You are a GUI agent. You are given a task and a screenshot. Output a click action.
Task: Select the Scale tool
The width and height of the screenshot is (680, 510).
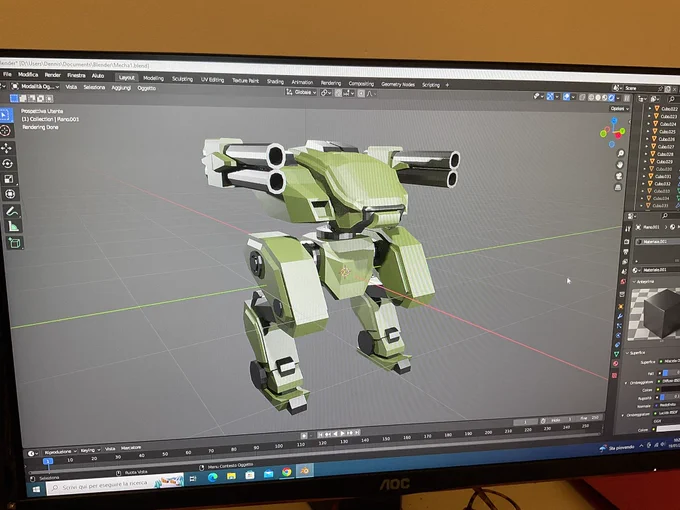tap(8, 179)
